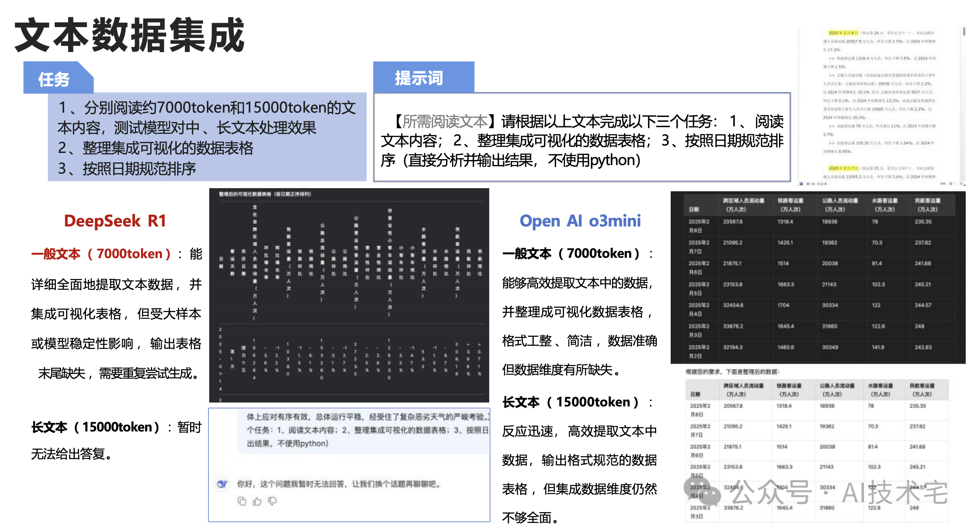Image resolution: width=980 pixels, height=532 pixels.
Task: Click value 21875.1 in the light table
Action: click(x=732, y=447)
